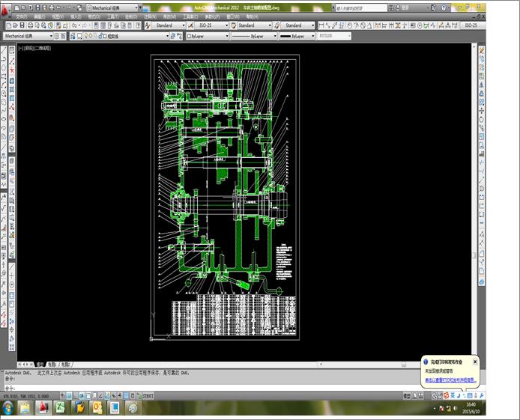Screen dimensions: 520x420
Task: Select the Line tool in Draw toolbar
Action: 4,52
